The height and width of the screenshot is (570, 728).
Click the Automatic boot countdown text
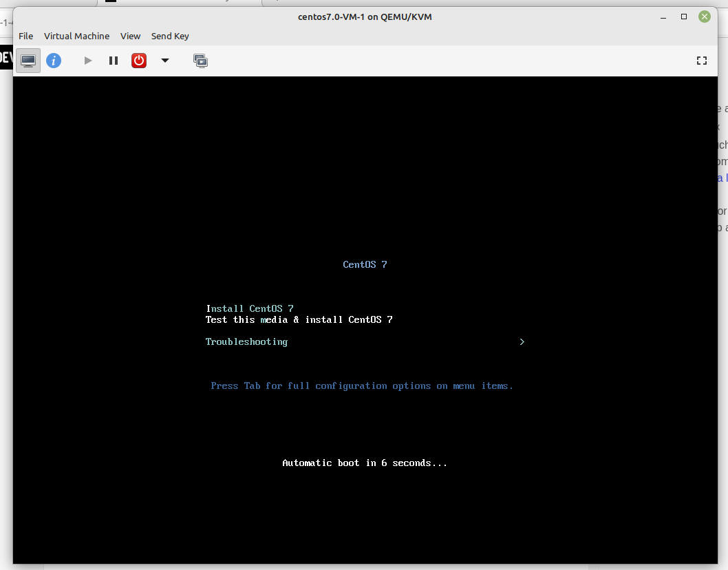(365, 463)
